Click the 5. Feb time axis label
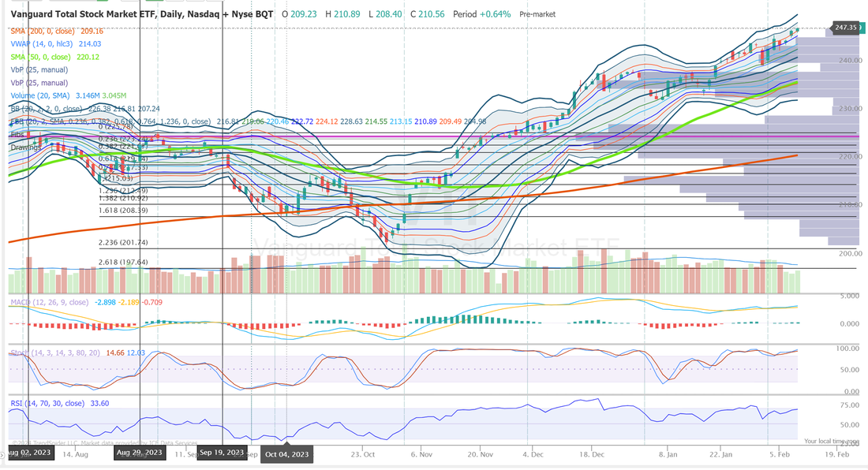Viewport: 868px width, 470px height. pos(779,454)
